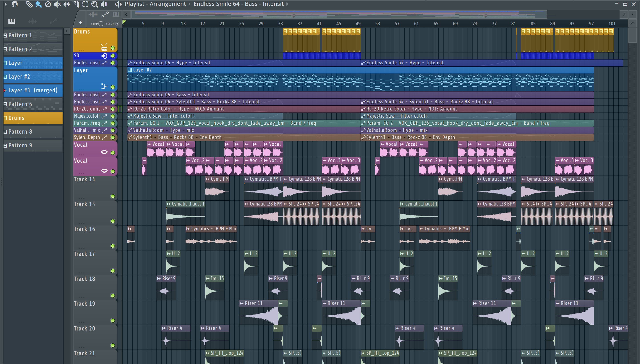Select audio clip focus waveform icon
The width and height of the screenshot is (640, 364).
[93, 14]
